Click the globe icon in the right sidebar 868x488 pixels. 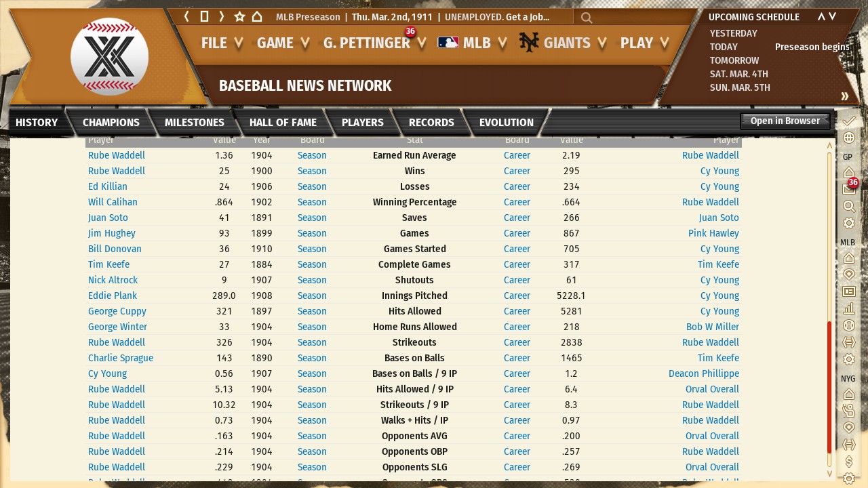848,138
